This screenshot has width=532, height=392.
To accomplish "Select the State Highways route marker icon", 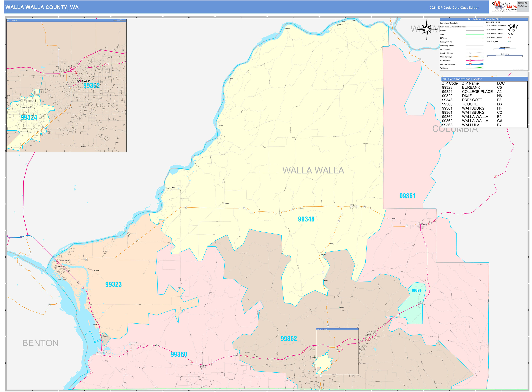I will (x=470, y=57).
